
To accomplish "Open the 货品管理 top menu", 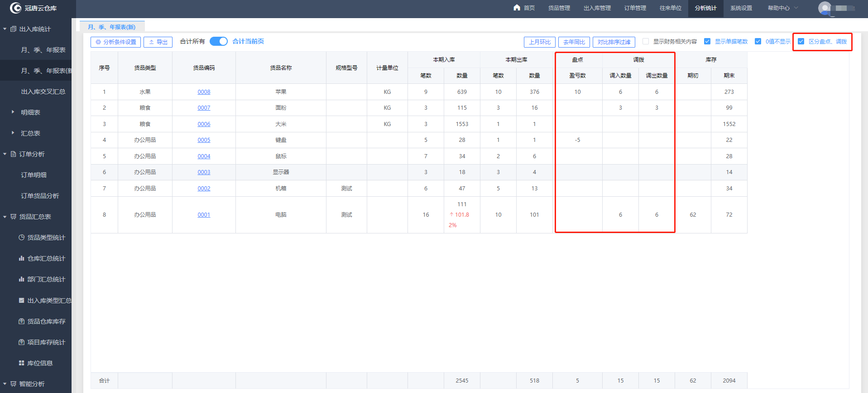I will (559, 8).
